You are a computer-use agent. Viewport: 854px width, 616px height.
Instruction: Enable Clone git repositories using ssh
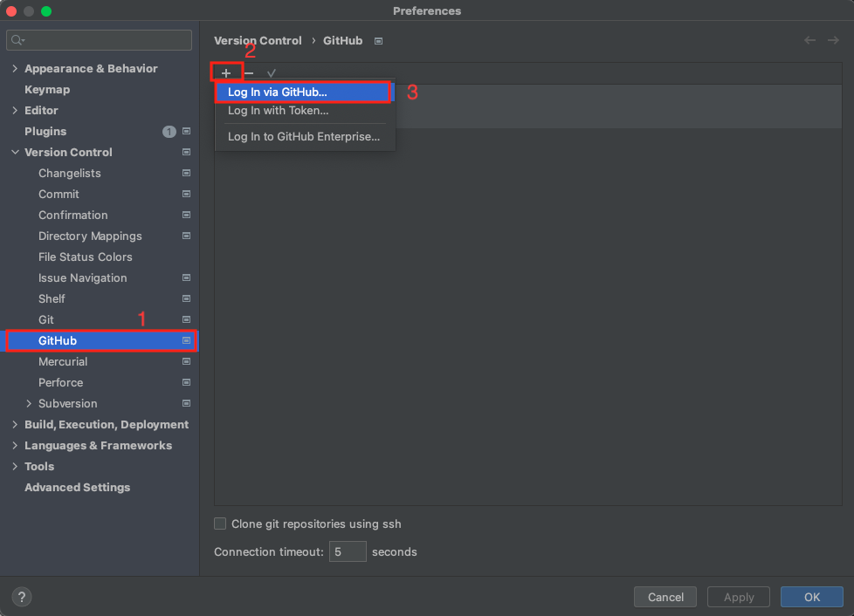tap(220, 524)
